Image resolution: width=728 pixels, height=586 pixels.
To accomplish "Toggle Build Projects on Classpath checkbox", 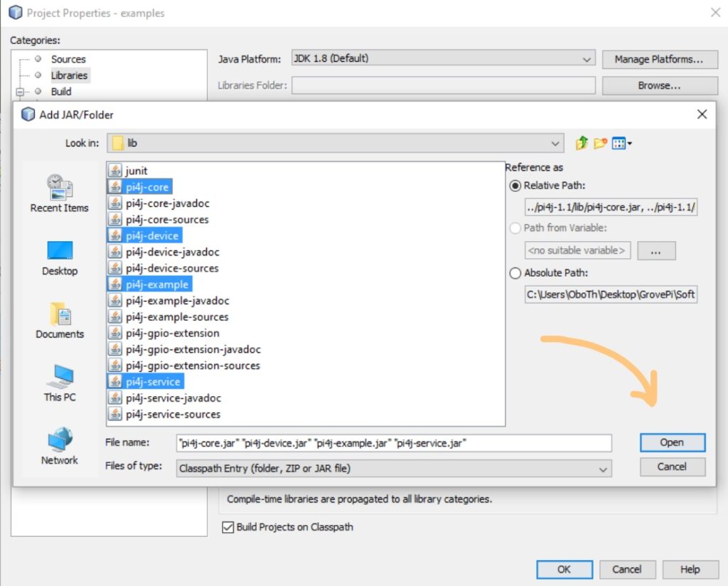I will pos(228,527).
